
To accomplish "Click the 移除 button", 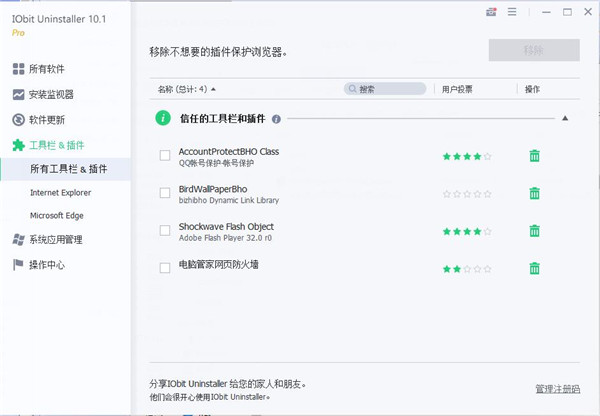I will (534, 50).
